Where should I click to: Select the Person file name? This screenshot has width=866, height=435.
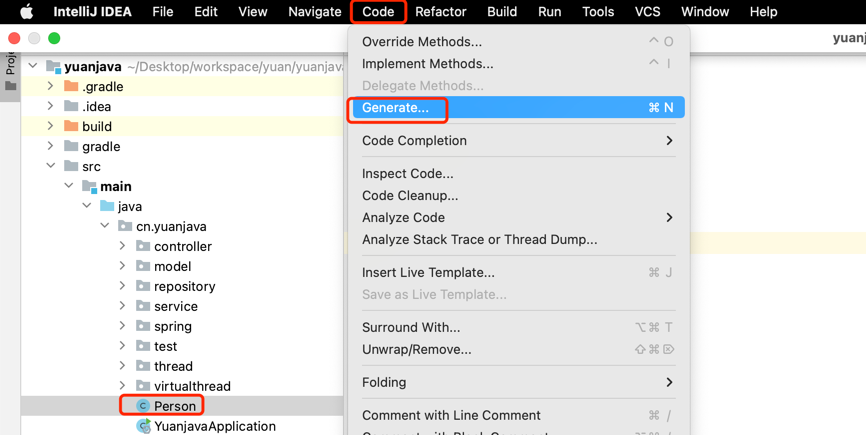click(175, 406)
